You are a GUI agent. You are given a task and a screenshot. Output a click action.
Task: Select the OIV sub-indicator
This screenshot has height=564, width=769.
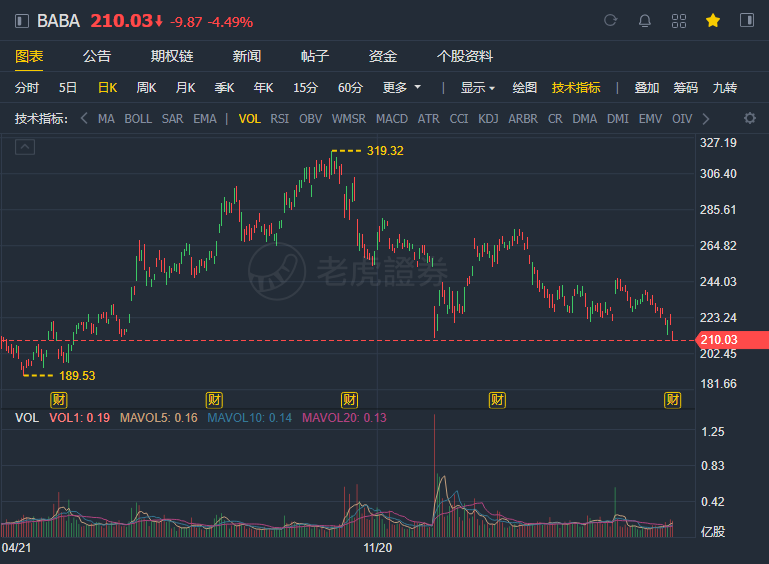[x=682, y=119]
